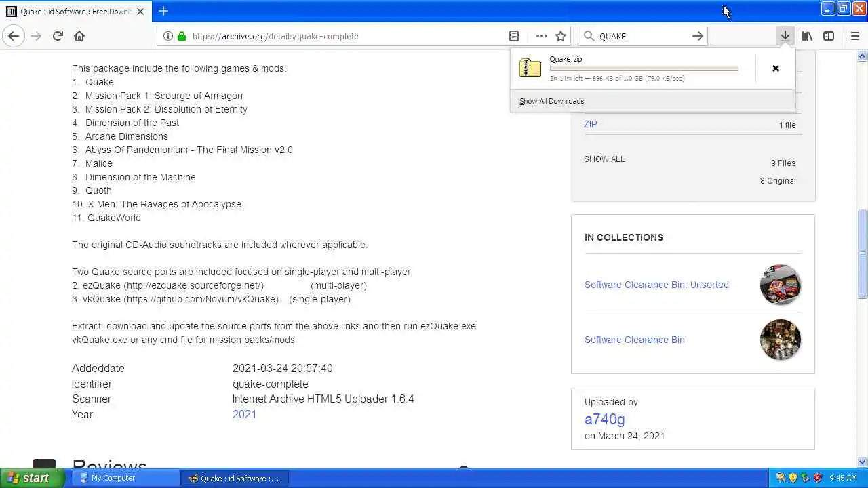Click the '1 file' count next to ZIP

tap(787, 125)
